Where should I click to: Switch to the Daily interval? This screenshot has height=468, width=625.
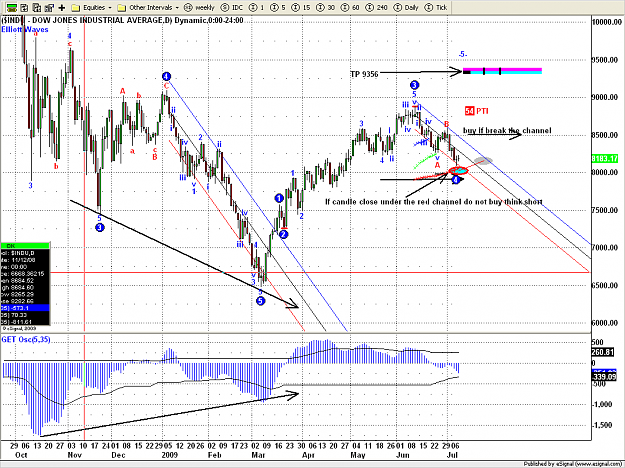(406, 8)
